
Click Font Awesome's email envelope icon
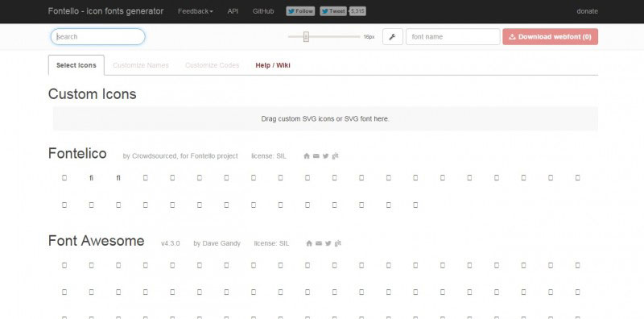319,243
